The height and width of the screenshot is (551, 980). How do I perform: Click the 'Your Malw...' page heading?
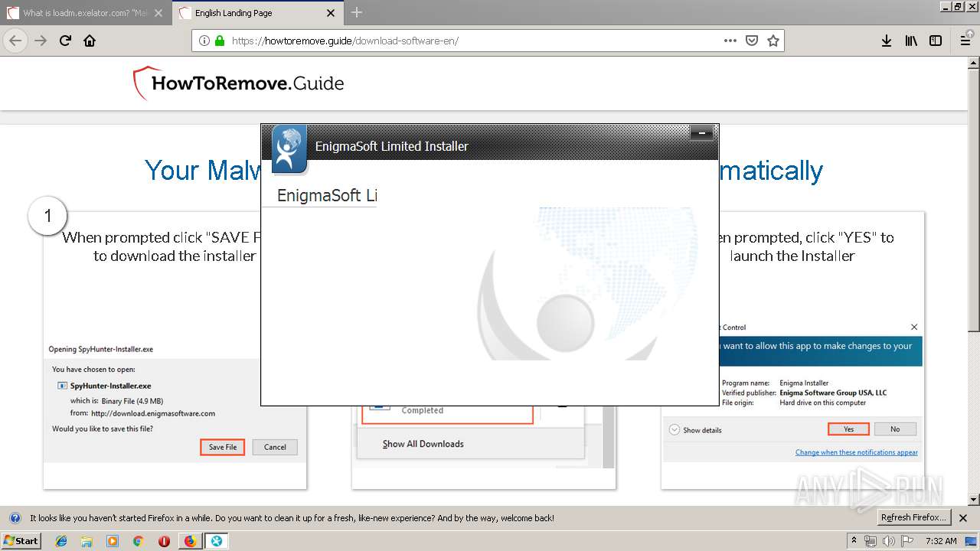click(203, 170)
